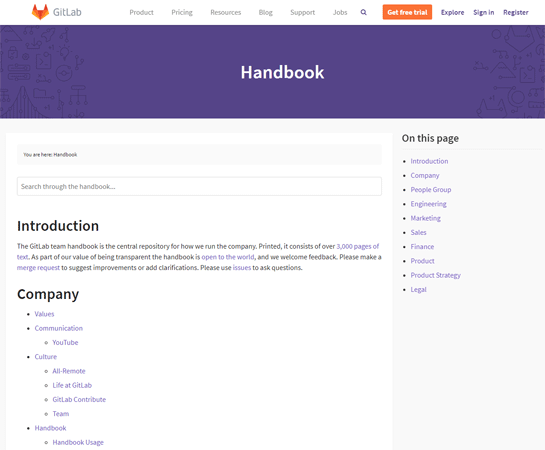Jump to Product in On this page
Screen dimensions: 545x450
423,261
